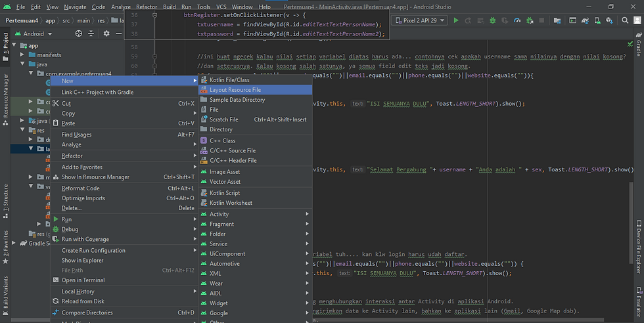The image size is (644, 323).
Task: Click Sync Project with Gradle Files icon
Action: pos(586,20)
